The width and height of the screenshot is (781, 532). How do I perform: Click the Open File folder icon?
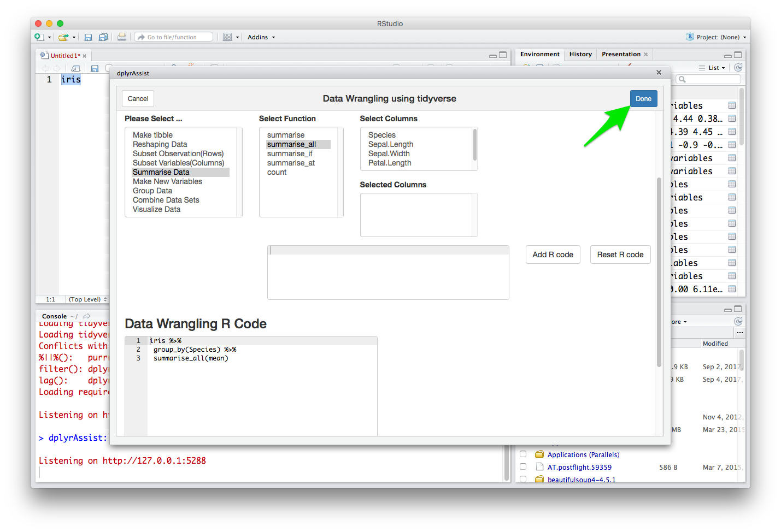point(63,37)
